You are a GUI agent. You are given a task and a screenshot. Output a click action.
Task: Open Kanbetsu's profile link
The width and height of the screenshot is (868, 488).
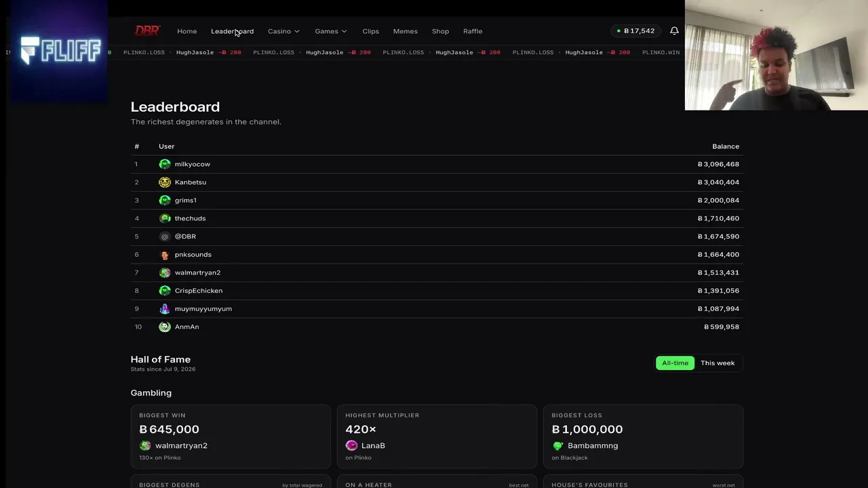191,182
